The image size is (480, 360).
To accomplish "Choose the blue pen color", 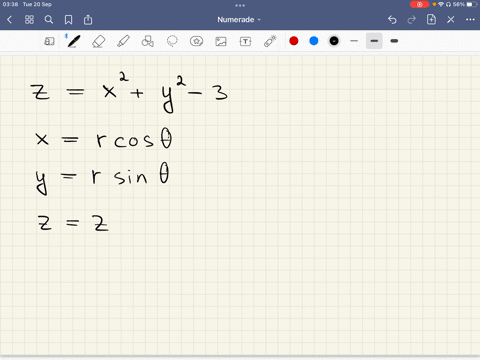I will pyautogui.click(x=314, y=41).
